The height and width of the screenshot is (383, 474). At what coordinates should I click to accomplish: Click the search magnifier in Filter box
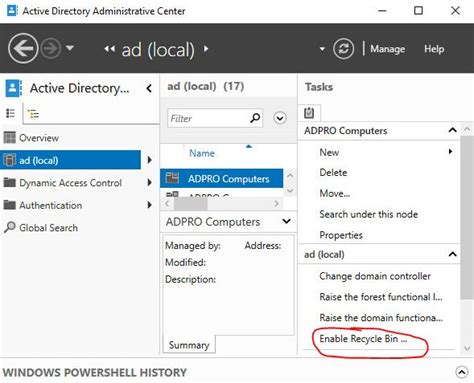pos(255,118)
